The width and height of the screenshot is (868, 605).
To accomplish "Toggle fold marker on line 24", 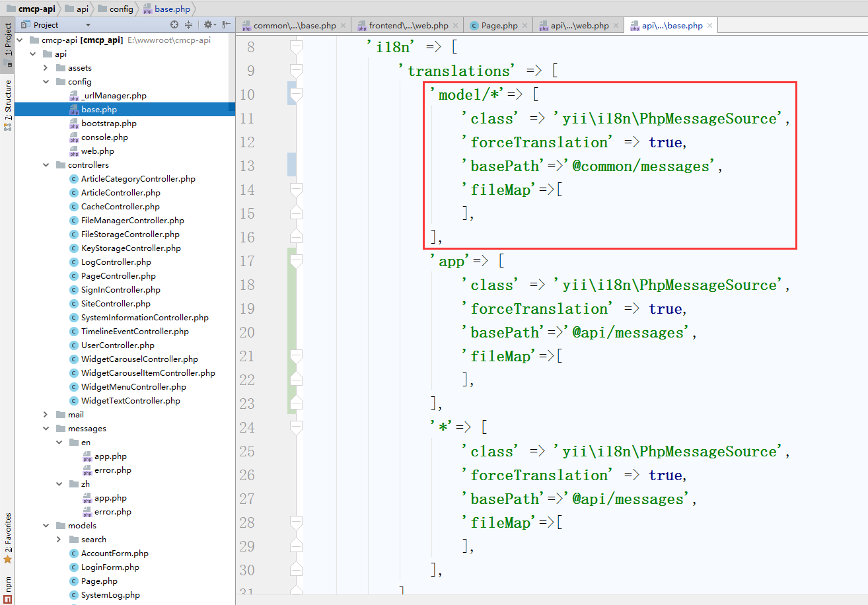I will click(x=296, y=428).
